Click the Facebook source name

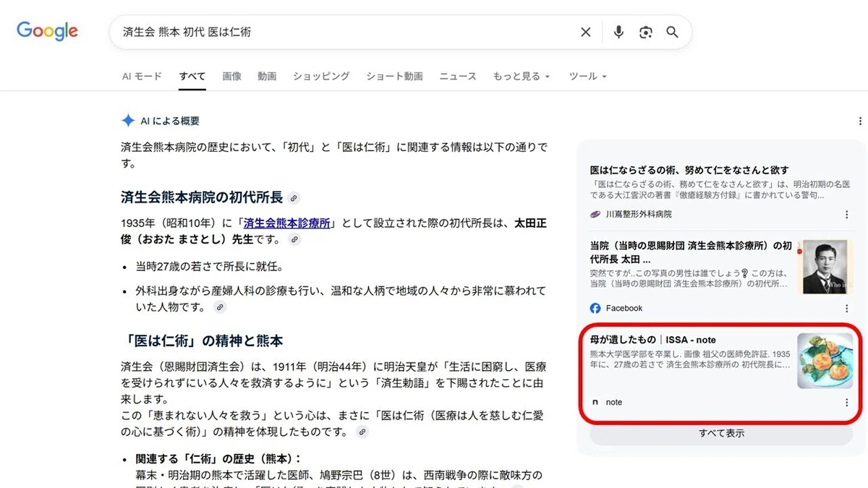point(624,308)
